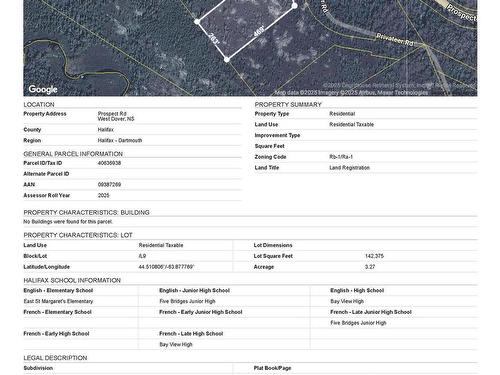This screenshot has width=500, height=375.
Task: Select 'Bay View High' under English High School
Action: [347, 301]
